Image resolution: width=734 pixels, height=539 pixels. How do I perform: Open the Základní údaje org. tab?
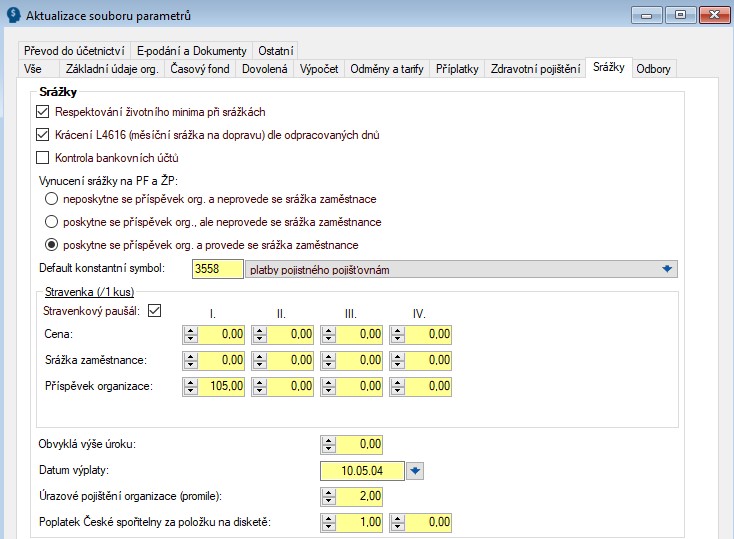(112, 69)
